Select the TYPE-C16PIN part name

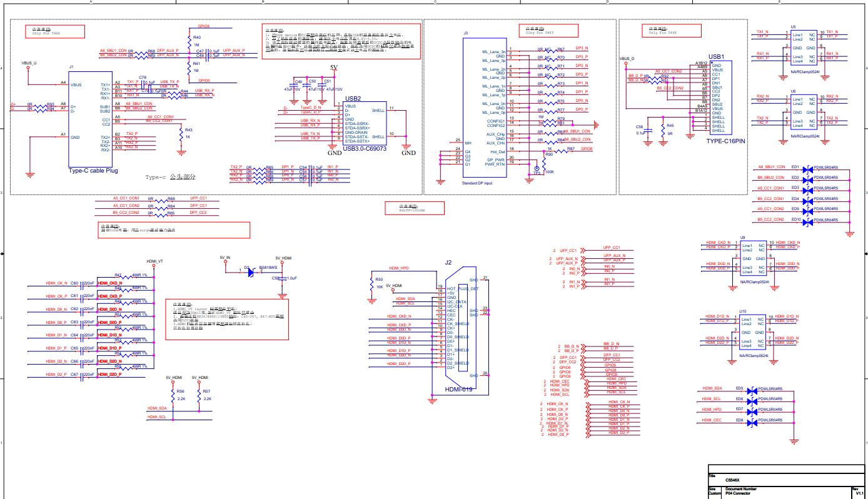[x=725, y=141]
